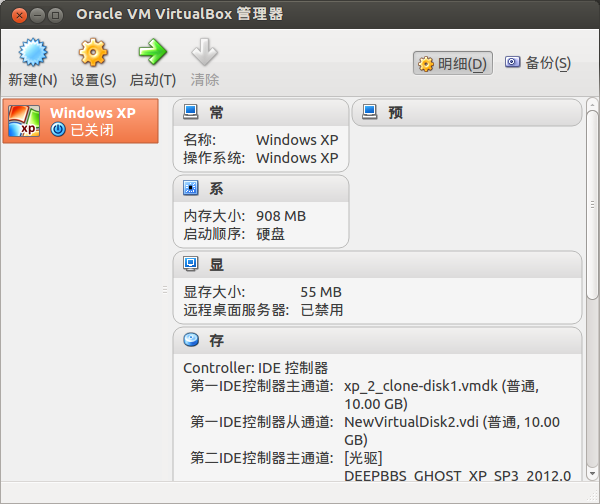The height and width of the screenshot is (504, 600).
Task: Click the 远程桌面服务器 label
Action: [236, 310]
